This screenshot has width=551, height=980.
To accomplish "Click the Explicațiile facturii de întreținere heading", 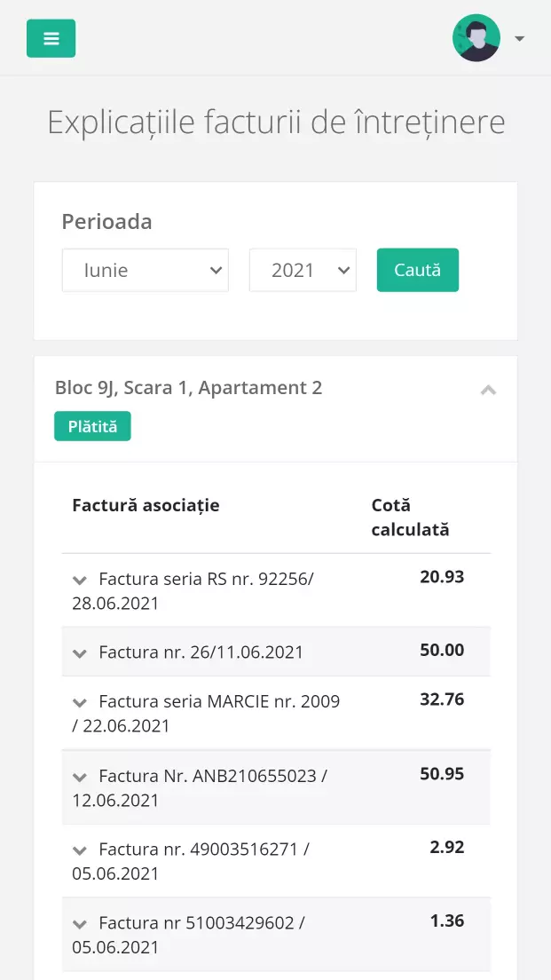I will 276,122.
